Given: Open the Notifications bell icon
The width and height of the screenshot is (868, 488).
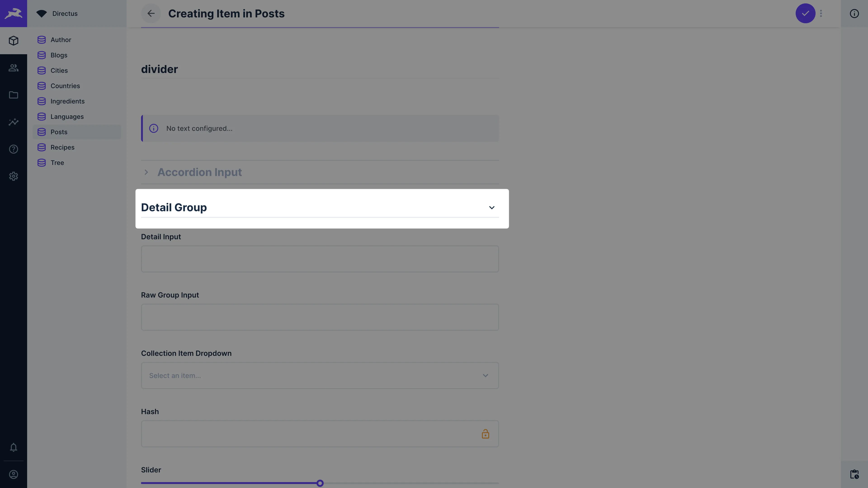Looking at the screenshot, I should tap(14, 448).
